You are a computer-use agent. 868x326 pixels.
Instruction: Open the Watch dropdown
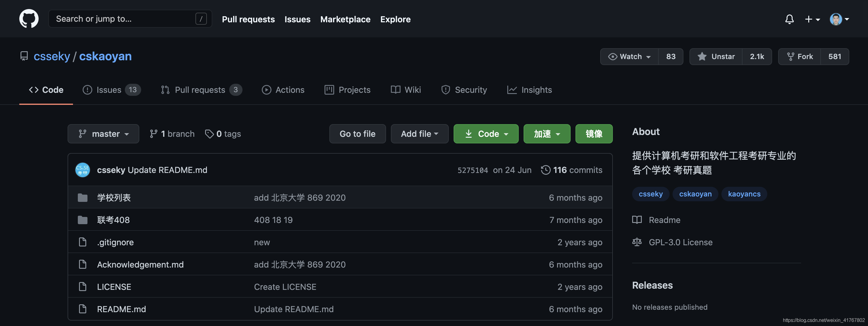(x=629, y=57)
